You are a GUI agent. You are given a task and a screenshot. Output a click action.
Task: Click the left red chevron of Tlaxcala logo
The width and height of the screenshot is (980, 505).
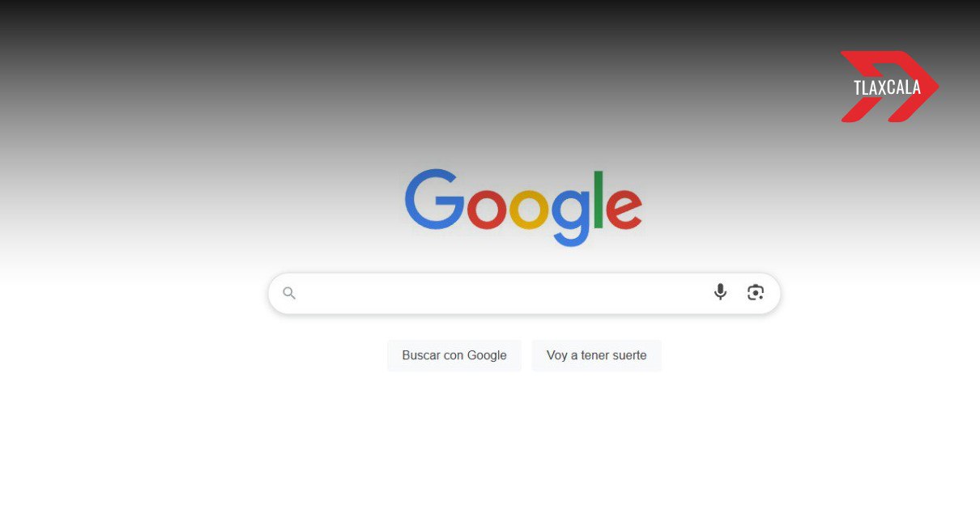click(x=860, y=87)
